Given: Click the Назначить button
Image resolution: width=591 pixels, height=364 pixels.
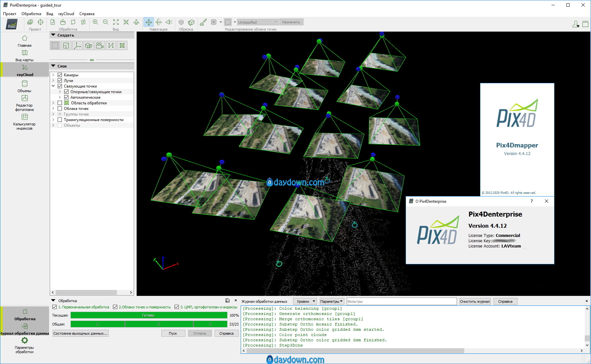Looking at the screenshot, I should click(x=291, y=22).
